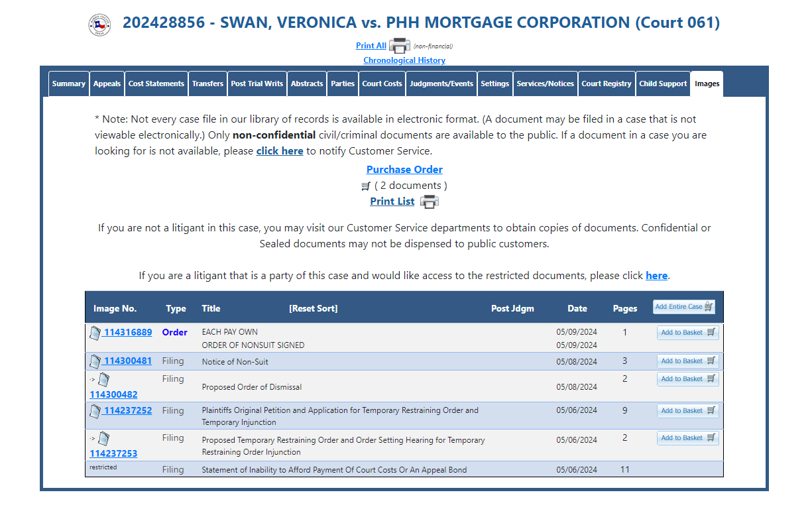Open the Cost Statements tab

(x=156, y=84)
